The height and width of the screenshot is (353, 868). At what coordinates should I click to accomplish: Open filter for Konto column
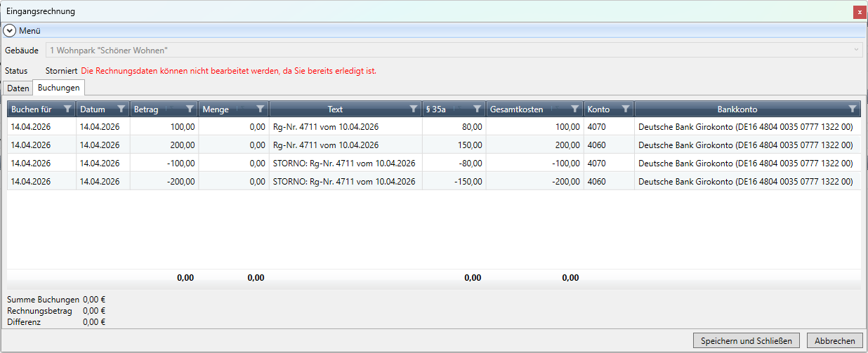tap(626, 109)
